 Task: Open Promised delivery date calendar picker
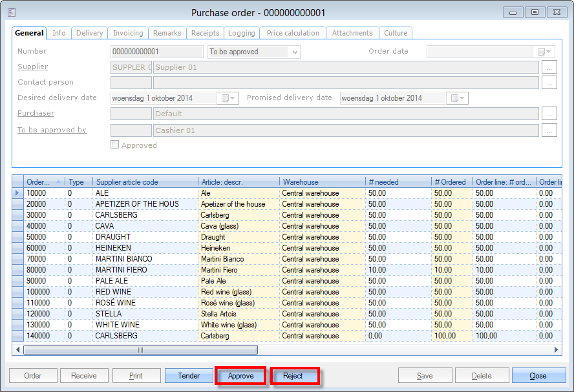tap(458, 98)
